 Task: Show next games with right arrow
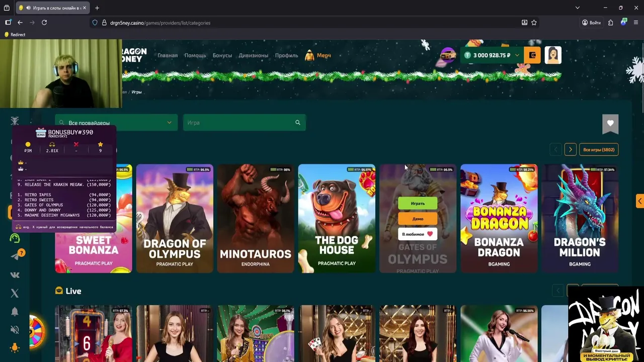point(571,150)
